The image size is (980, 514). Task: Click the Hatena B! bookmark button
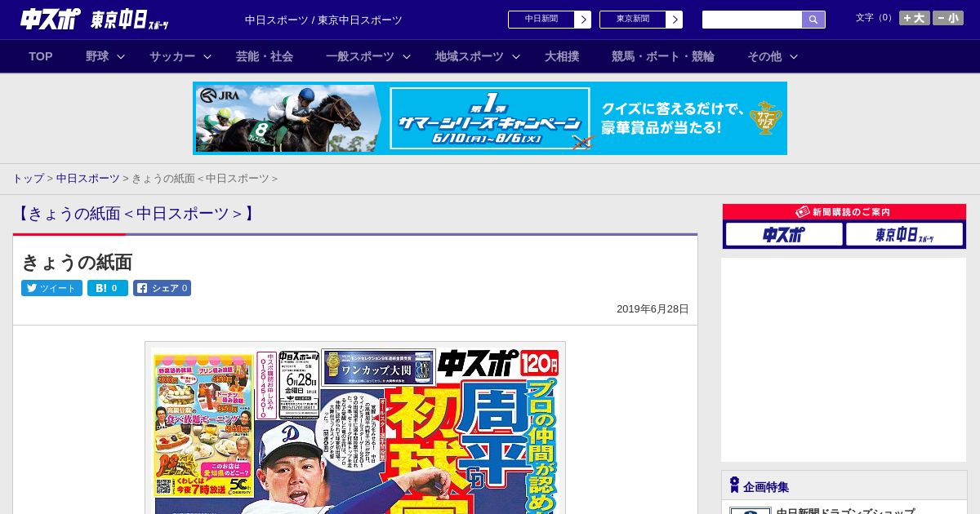pyautogui.click(x=108, y=288)
